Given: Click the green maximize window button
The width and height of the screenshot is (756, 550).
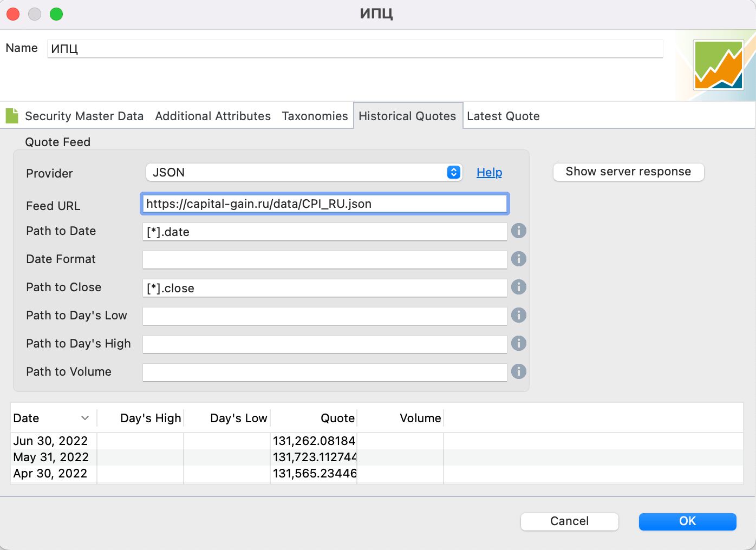Looking at the screenshot, I should pyautogui.click(x=56, y=14).
